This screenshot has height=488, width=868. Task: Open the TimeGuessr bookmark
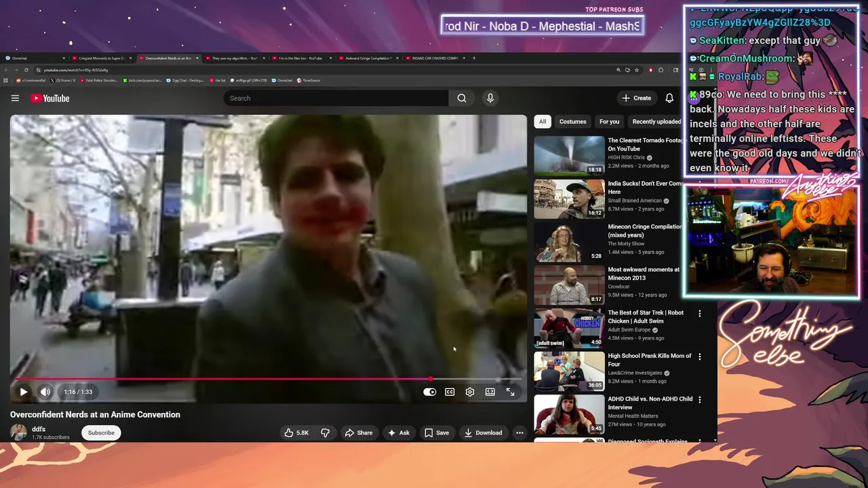(x=309, y=80)
